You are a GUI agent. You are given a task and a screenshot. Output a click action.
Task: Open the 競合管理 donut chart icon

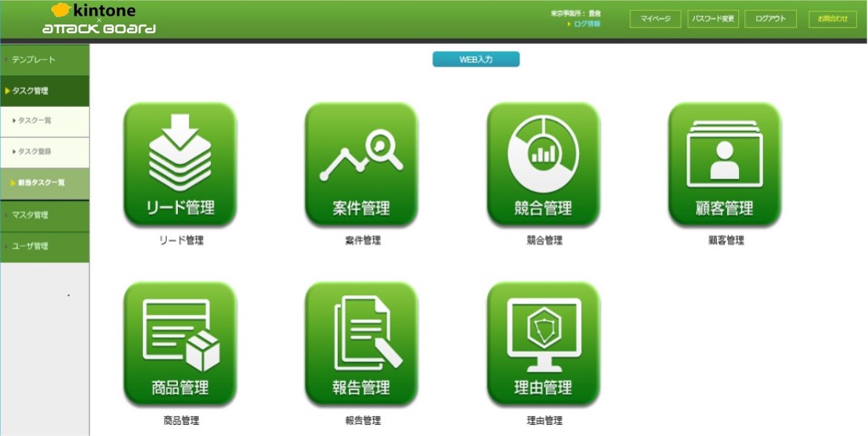pyautogui.click(x=543, y=164)
